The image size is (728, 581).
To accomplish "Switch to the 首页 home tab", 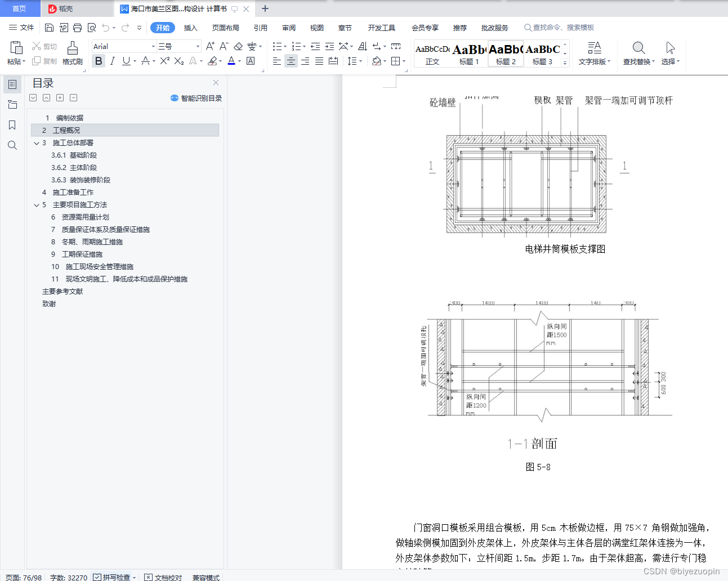I will (x=19, y=8).
